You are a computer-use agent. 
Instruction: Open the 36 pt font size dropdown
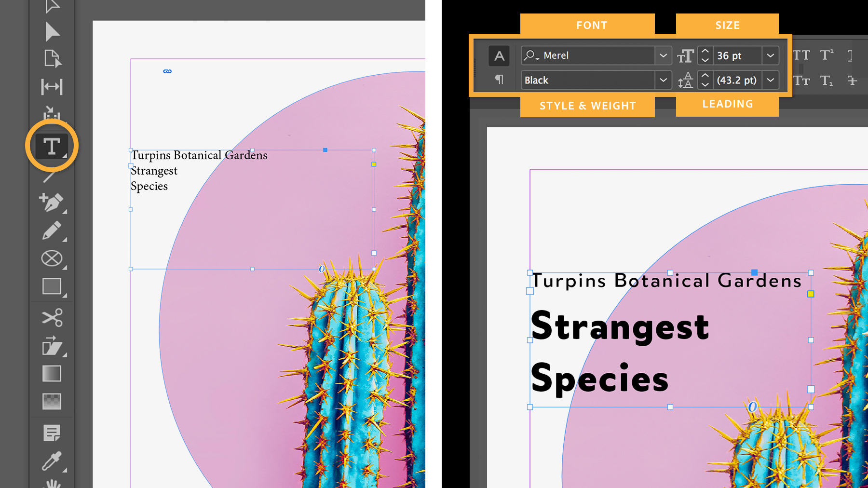pyautogui.click(x=771, y=55)
